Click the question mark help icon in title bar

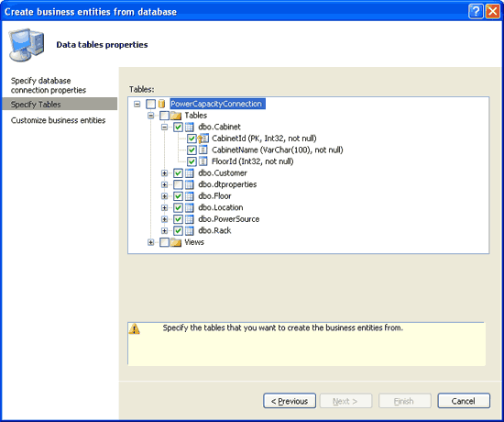point(476,12)
